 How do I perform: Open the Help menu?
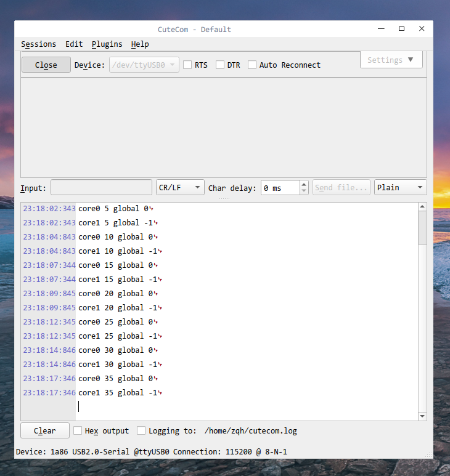(140, 44)
